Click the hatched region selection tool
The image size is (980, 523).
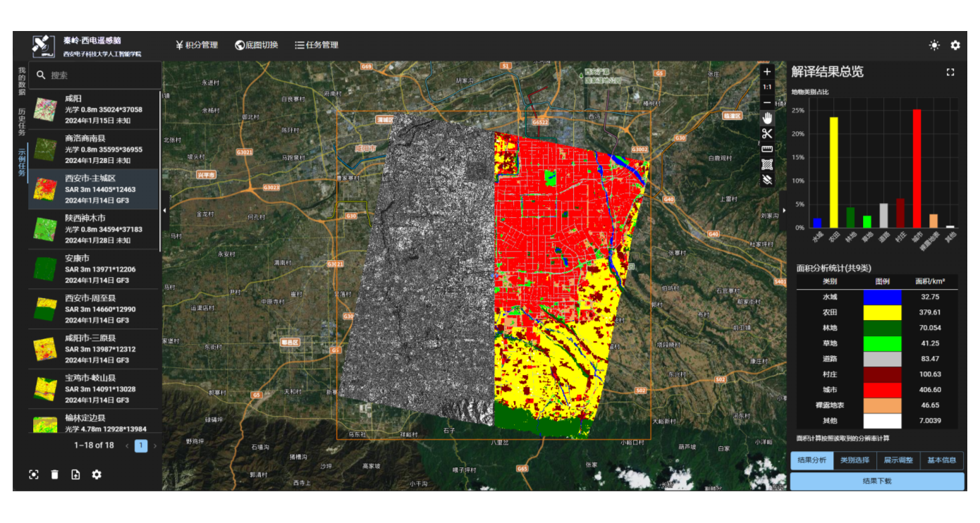tap(767, 164)
